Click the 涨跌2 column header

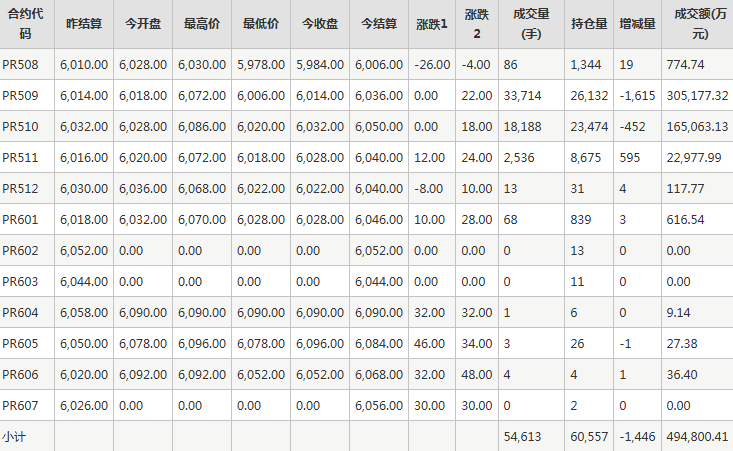[x=477, y=23]
